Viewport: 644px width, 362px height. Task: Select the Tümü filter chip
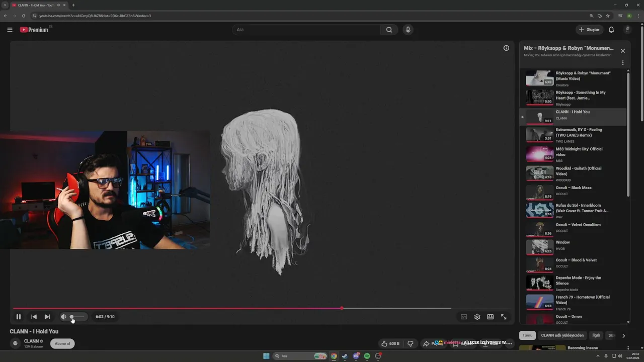(x=527, y=335)
